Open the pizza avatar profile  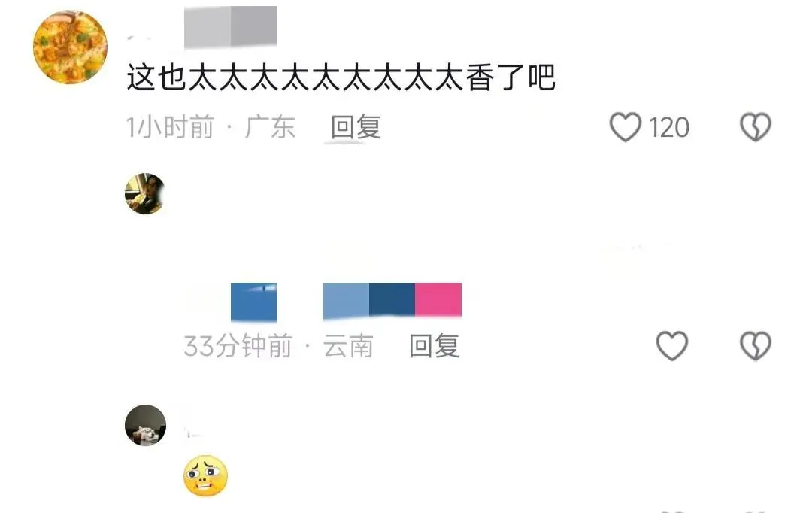[x=71, y=47]
